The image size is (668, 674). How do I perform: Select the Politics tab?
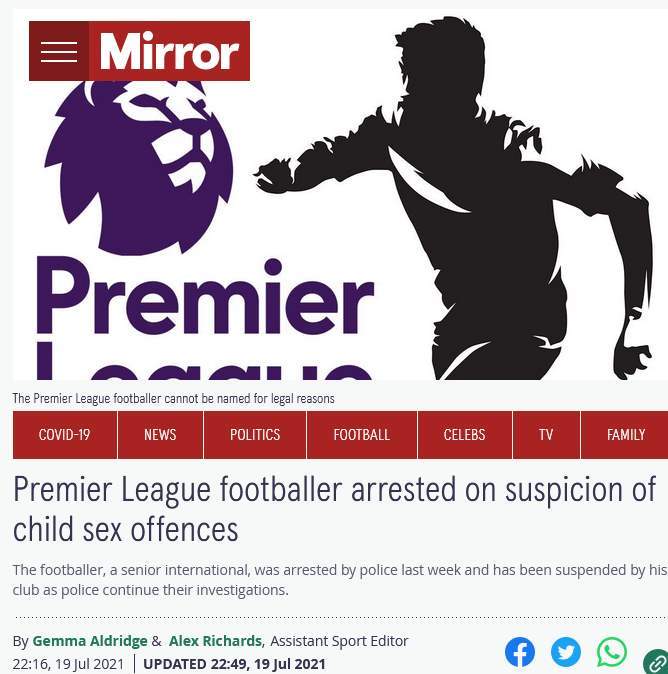[255, 435]
